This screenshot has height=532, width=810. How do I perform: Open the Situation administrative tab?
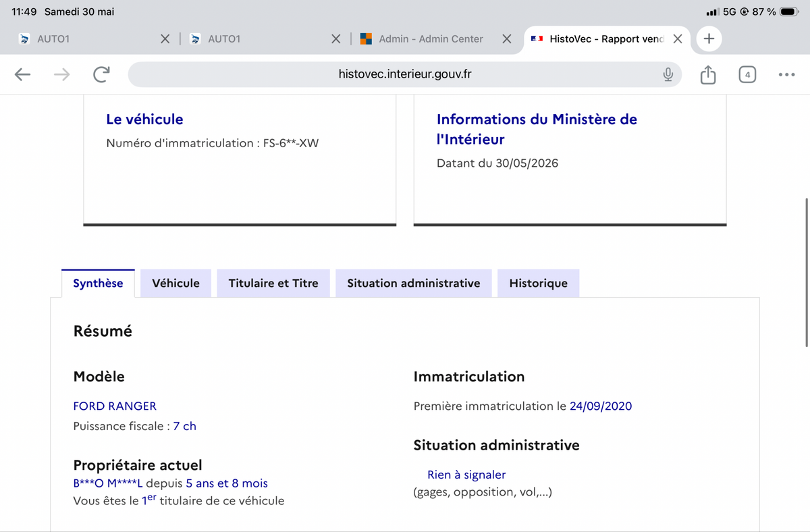[414, 284]
